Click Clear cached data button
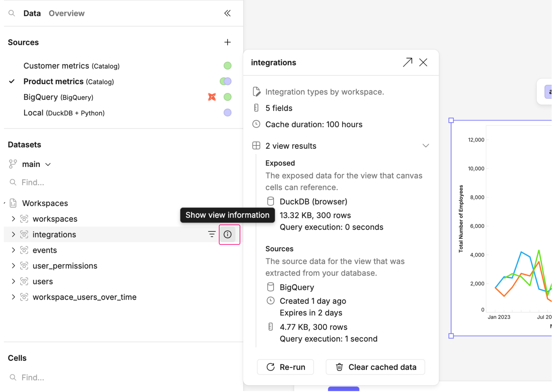This screenshot has height=392, width=556. 375,367
